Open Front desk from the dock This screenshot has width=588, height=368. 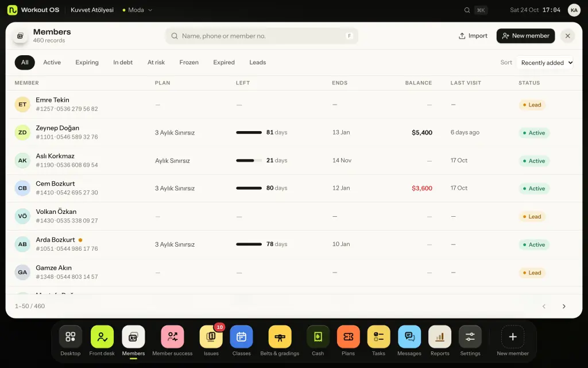tap(102, 336)
